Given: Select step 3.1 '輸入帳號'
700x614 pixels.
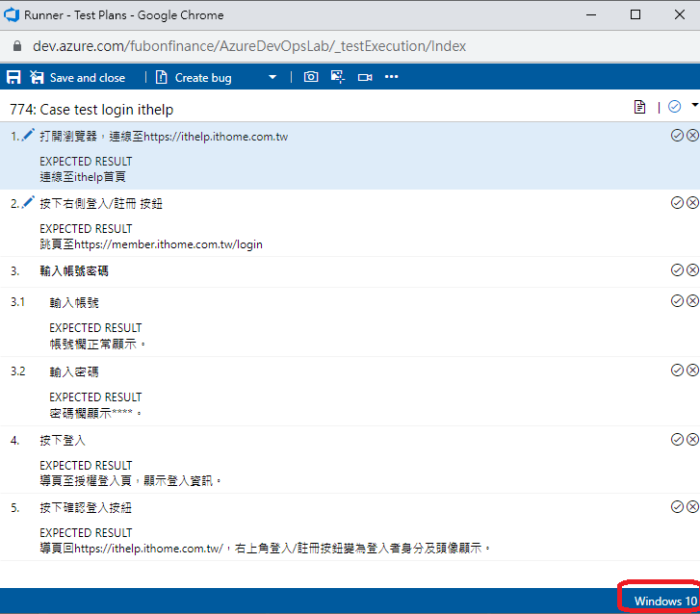Looking at the screenshot, I should (x=74, y=303).
